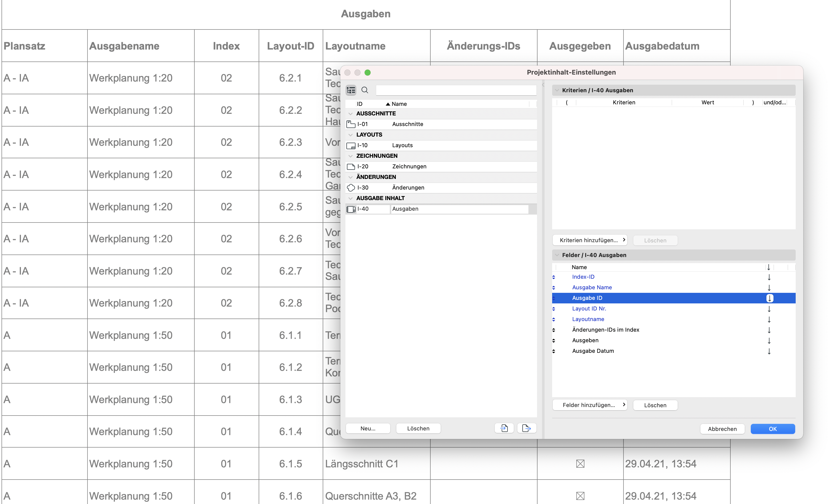This screenshot has height=504, width=834.
Task: Collapse the LAYOUTS group
Action: pos(351,135)
